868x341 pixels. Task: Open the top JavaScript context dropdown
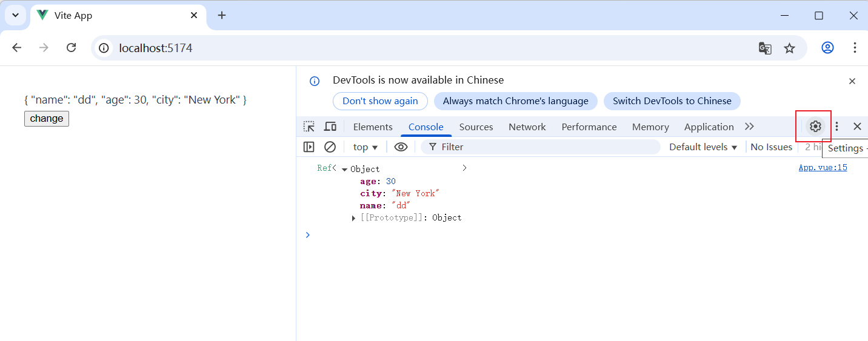click(366, 147)
